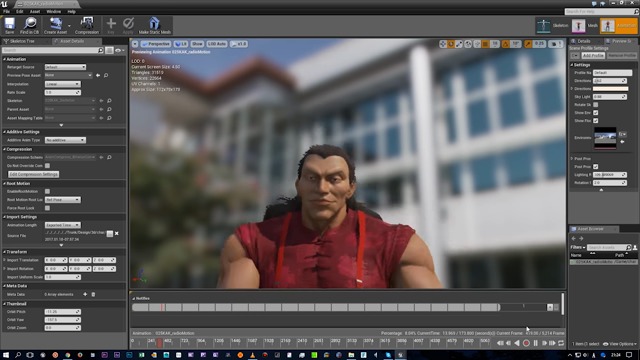The width and height of the screenshot is (640, 360).
Task: Open the Root Motion Root Lock dropdown
Action: point(62,200)
